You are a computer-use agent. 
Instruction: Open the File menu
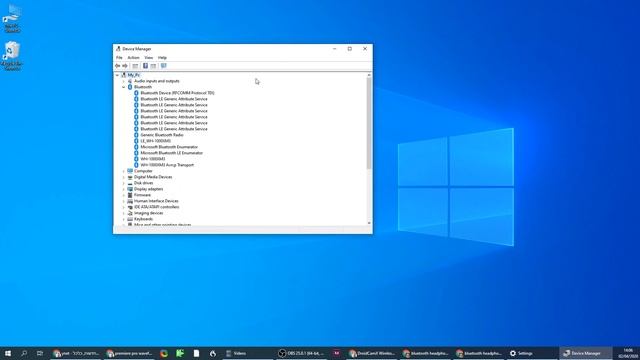[x=119, y=58]
